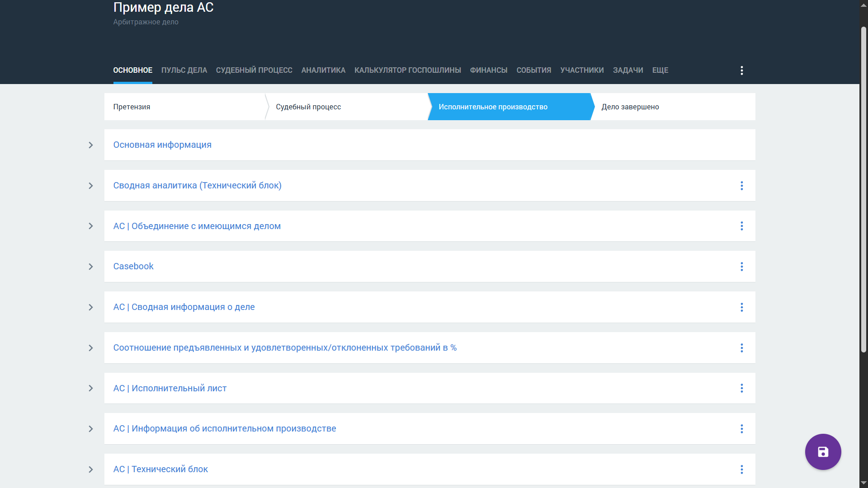Open options for АС | Исполнительный лист
The height and width of the screenshot is (488, 868).
pyautogui.click(x=741, y=388)
